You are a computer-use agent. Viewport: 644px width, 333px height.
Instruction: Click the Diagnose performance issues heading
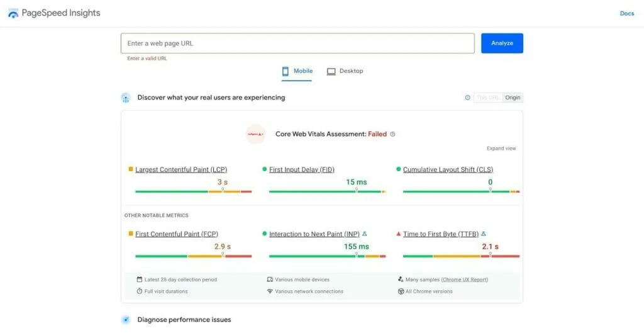pyautogui.click(x=184, y=320)
